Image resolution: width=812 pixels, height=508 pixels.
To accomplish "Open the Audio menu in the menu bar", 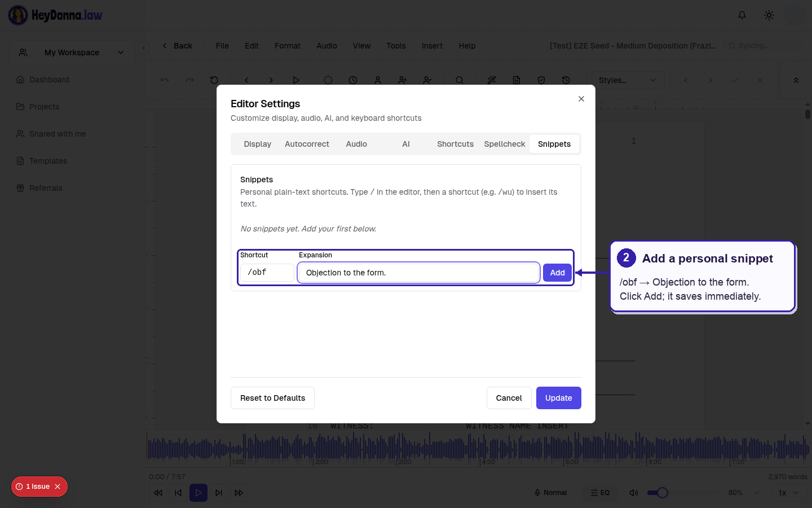I will tap(326, 46).
